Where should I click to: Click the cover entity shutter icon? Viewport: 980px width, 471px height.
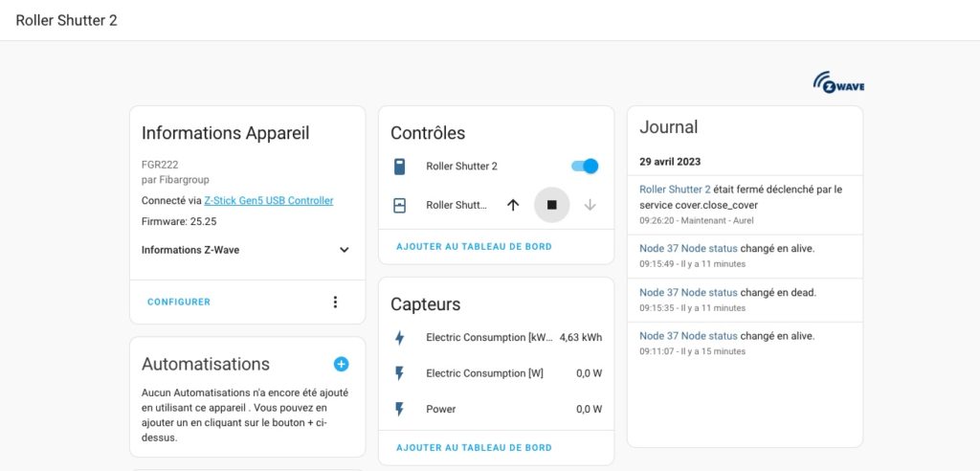pyautogui.click(x=400, y=205)
